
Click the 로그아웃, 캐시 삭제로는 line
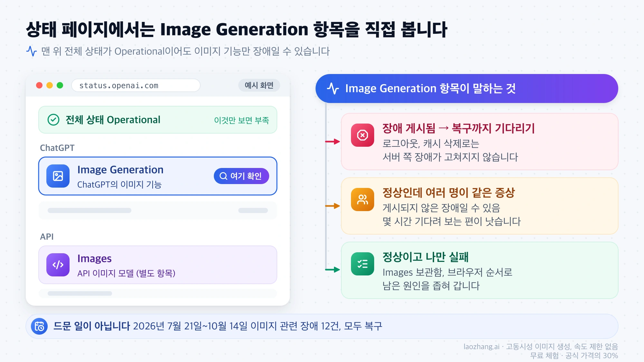pyautogui.click(x=431, y=144)
